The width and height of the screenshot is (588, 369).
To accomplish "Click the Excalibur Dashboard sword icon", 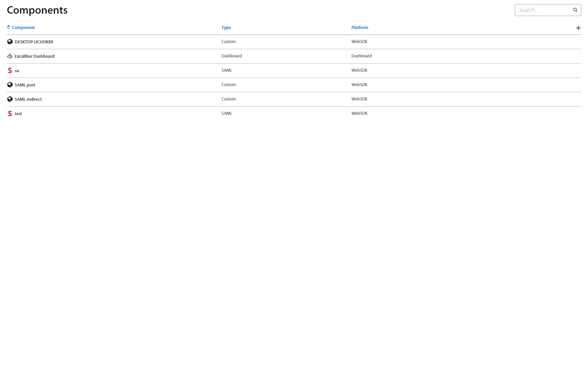I will pyautogui.click(x=10, y=56).
